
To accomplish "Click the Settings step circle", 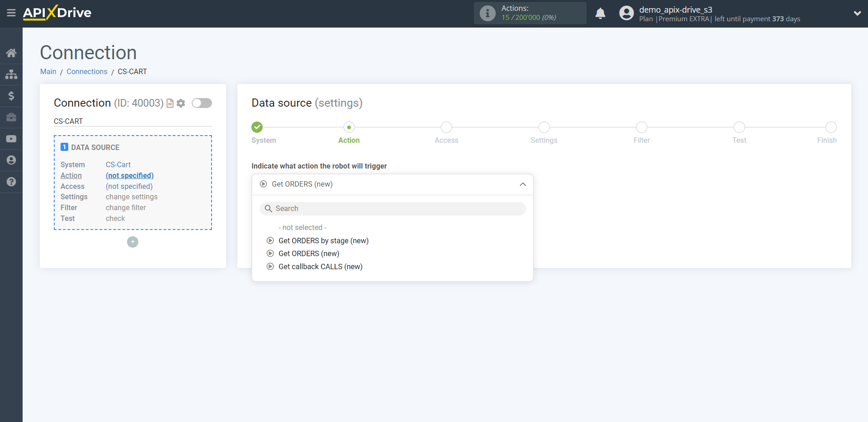I will (544, 127).
